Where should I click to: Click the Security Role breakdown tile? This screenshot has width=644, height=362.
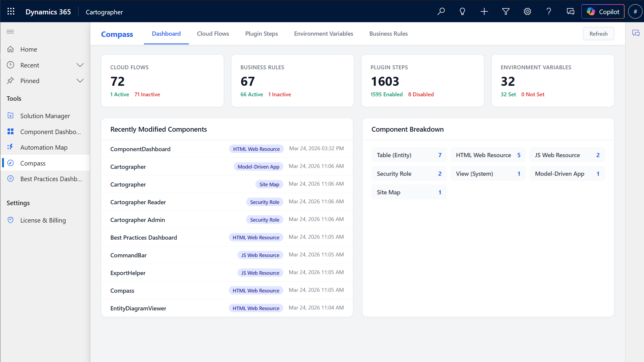pyautogui.click(x=409, y=174)
